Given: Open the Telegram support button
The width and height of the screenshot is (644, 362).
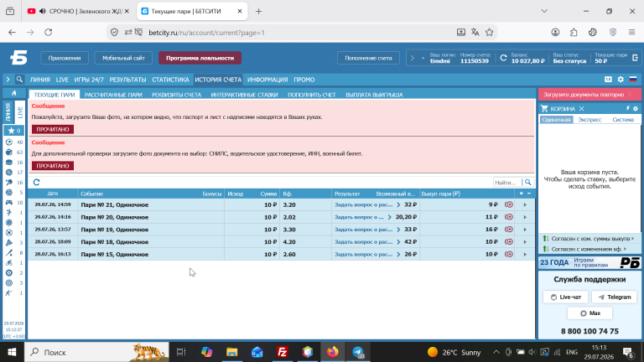Looking at the screenshot, I should (614, 297).
